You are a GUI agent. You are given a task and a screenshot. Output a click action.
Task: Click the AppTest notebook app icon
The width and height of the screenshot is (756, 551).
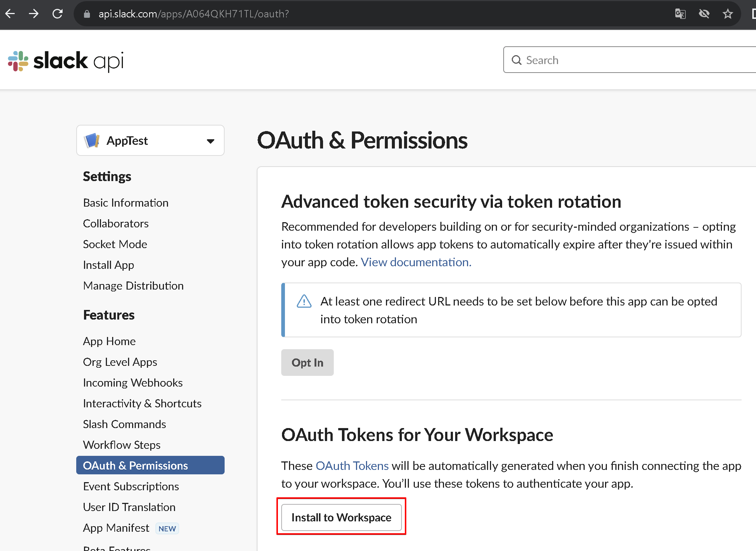click(x=92, y=141)
